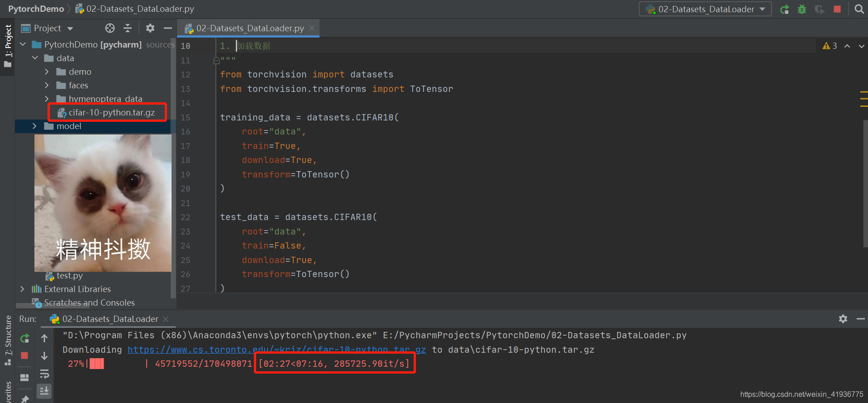
Task: Open Run panel settings gear
Action: [x=843, y=319]
